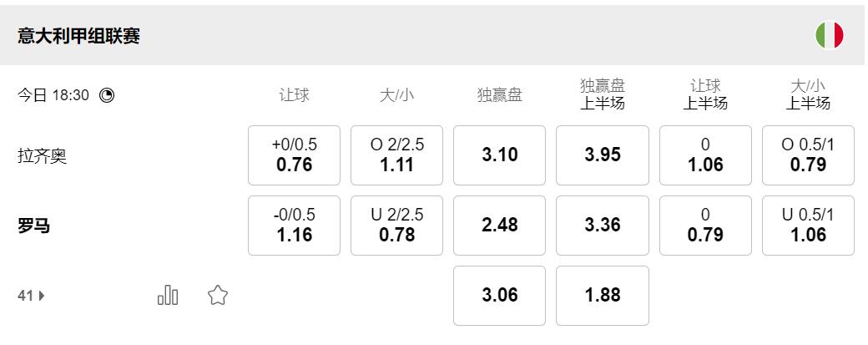Select the 意大利甲组联赛 league header
Viewport: 868px width, 345px height.
pyautogui.click(x=79, y=37)
